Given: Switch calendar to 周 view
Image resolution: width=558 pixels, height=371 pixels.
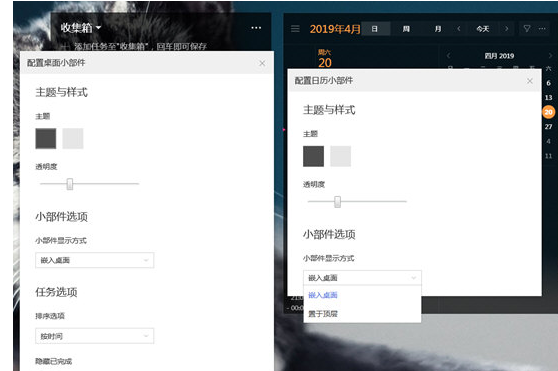Looking at the screenshot, I should click(406, 29).
